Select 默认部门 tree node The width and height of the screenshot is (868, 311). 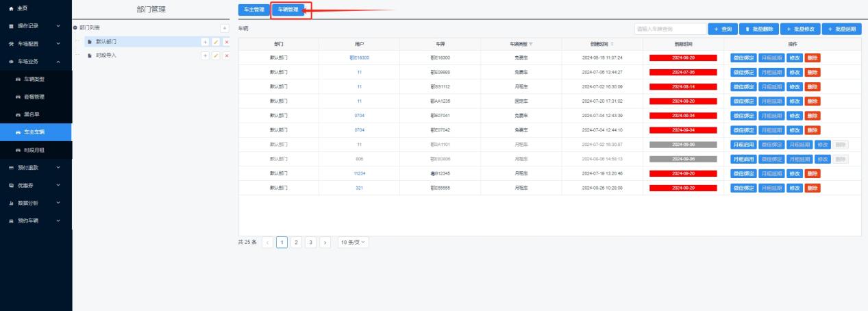[106, 42]
